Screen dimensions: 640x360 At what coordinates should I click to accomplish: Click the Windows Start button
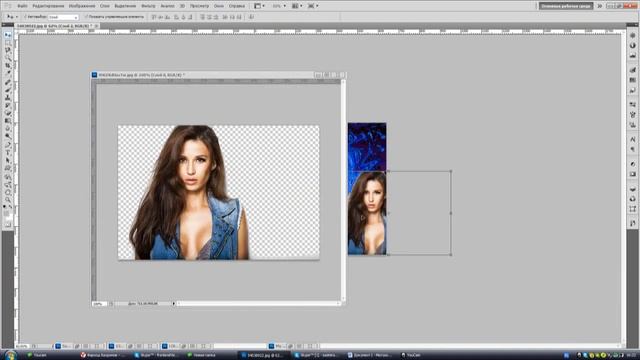coord(10,355)
